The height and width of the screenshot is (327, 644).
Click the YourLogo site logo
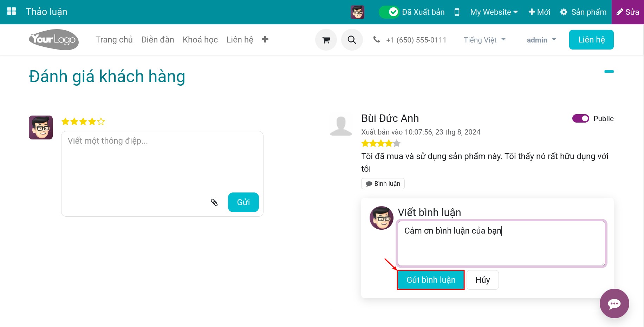[x=54, y=40]
